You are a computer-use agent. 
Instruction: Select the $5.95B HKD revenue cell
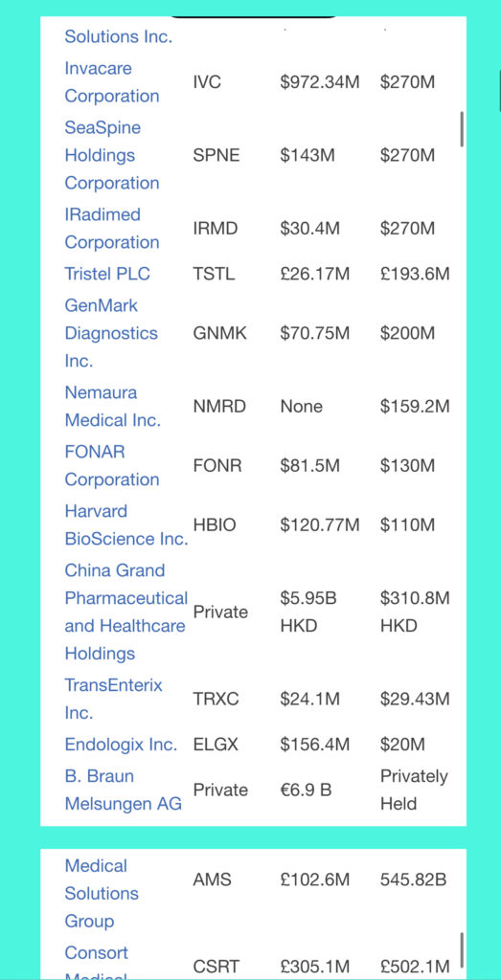308,612
